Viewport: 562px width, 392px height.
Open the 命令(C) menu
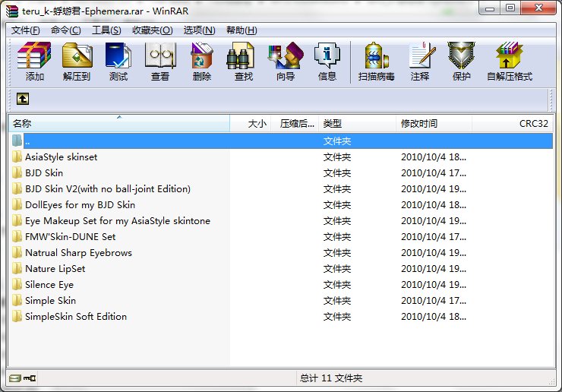(x=65, y=30)
